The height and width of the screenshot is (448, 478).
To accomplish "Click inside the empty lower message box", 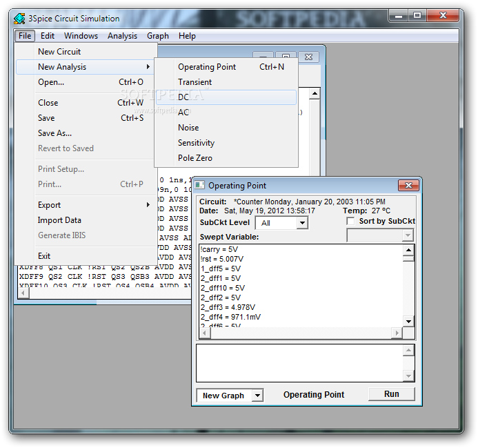I will 299,363.
